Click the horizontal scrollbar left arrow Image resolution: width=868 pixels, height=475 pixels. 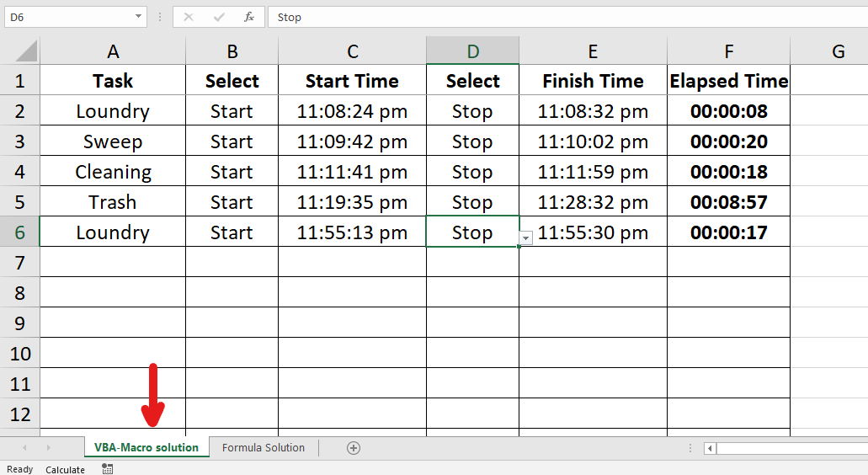point(711,448)
